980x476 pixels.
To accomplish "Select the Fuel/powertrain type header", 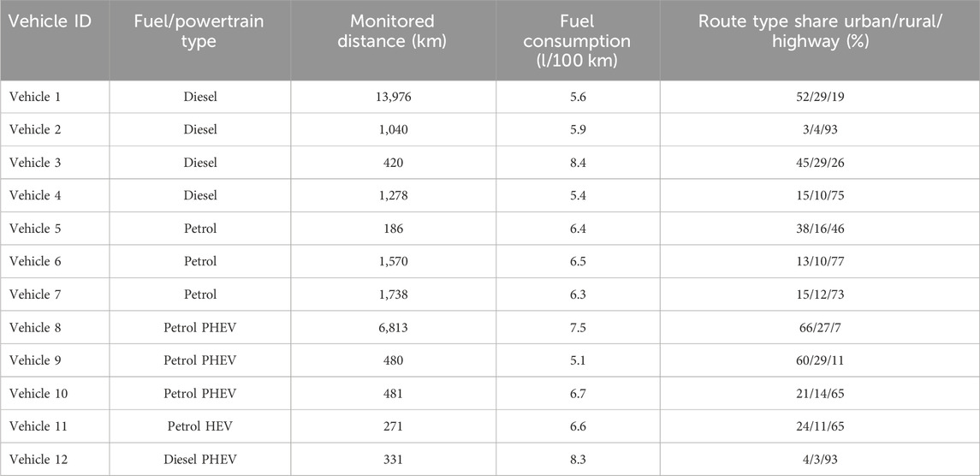I will [x=200, y=32].
